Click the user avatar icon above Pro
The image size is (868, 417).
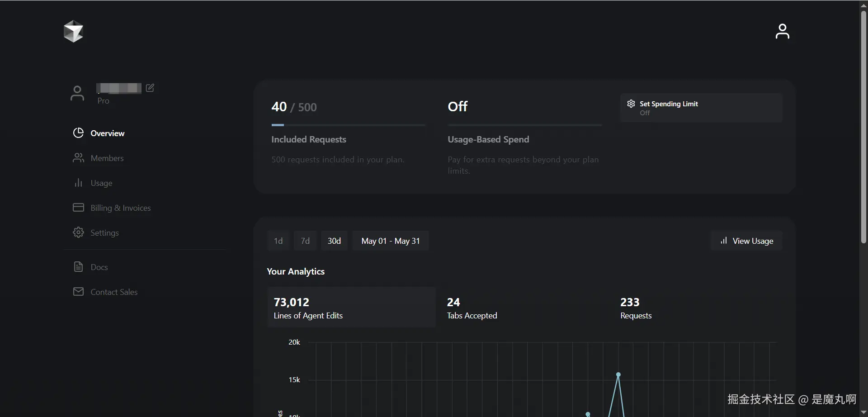pyautogui.click(x=77, y=93)
